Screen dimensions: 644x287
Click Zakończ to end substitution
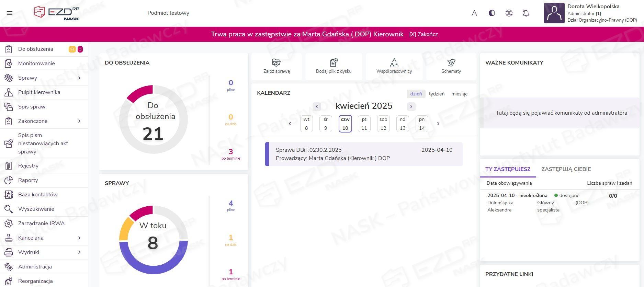pos(423,34)
